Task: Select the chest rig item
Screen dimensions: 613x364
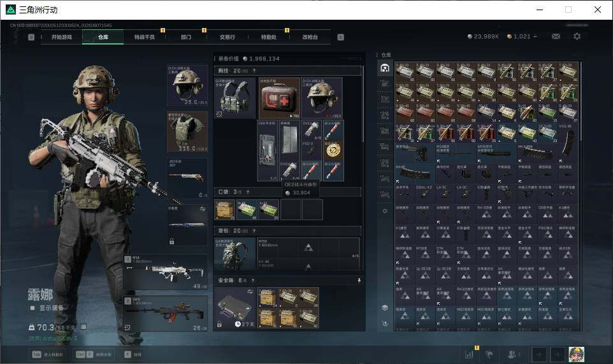Action: coord(235,98)
